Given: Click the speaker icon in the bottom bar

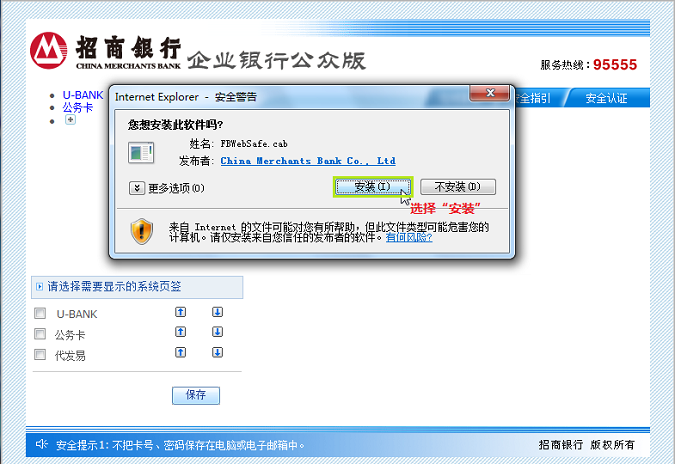Looking at the screenshot, I should coord(41,444).
